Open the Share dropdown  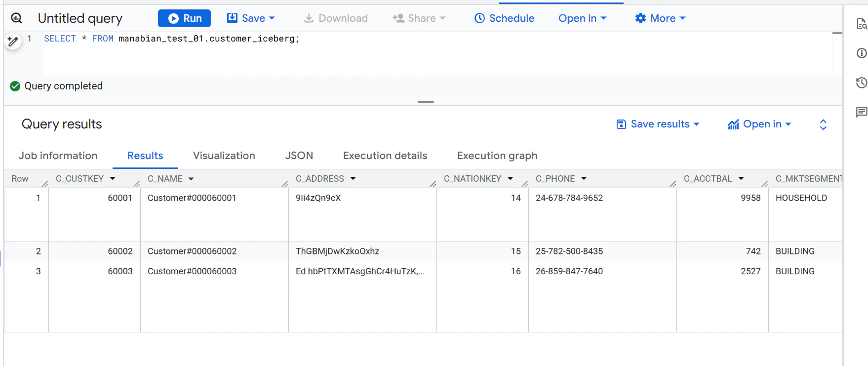419,18
